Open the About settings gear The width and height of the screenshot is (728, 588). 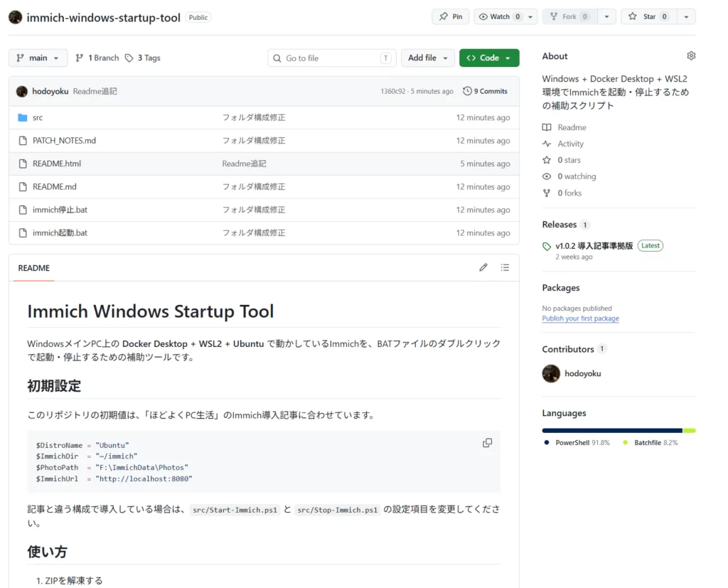point(691,55)
